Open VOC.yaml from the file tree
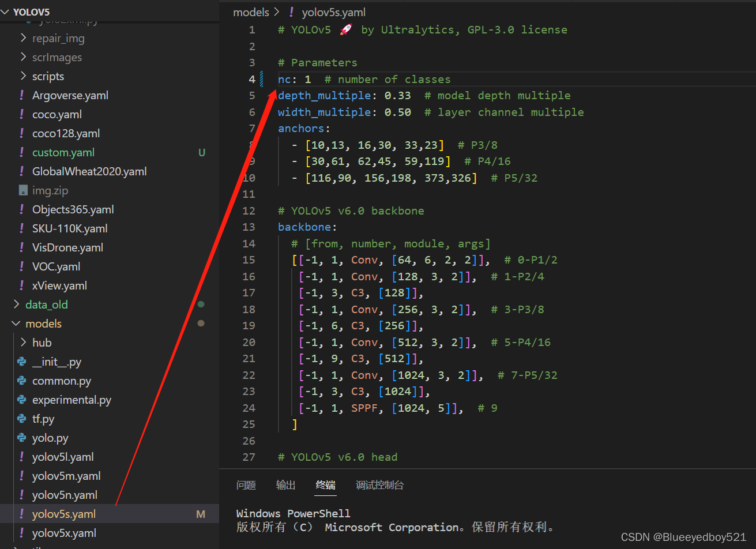Image resolution: width=756 pixels, height=549 pixels. coord(56,266)
